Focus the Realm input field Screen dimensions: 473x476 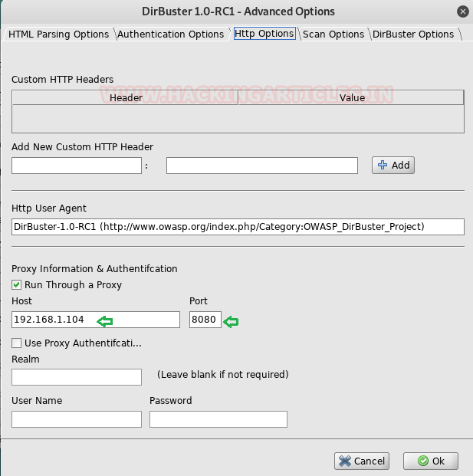(77, 377)
